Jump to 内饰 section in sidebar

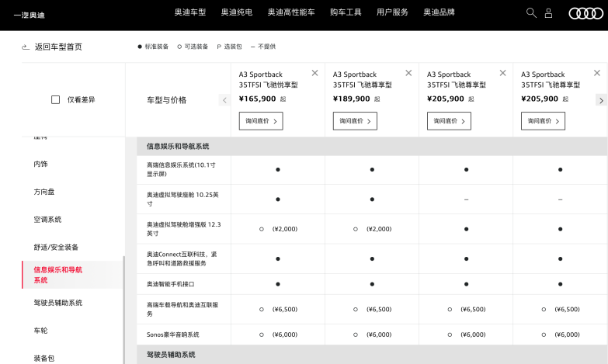[x=40, y=164]
